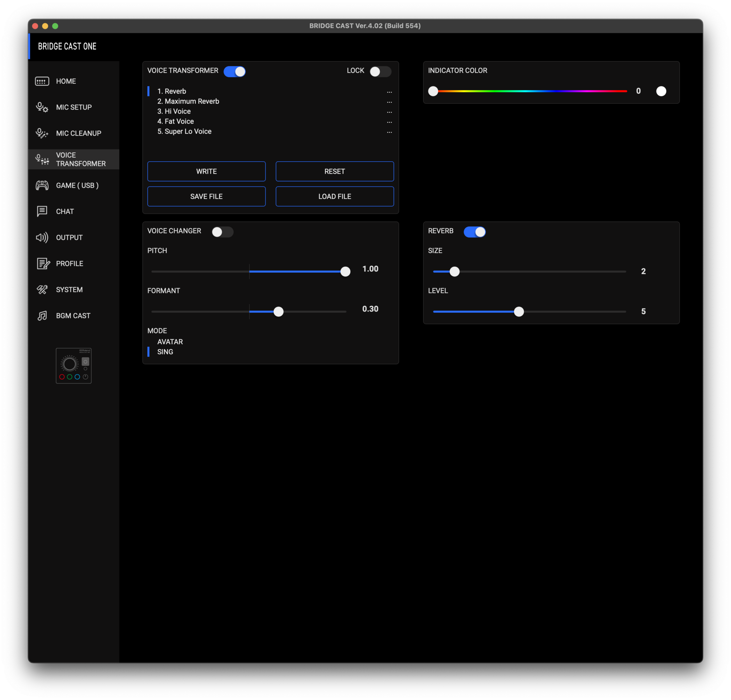The width and height of the screenshot is (731, 700).
Task: Open Mic Setup via its microphone-gear icon
Action: [x=42, y=107]
